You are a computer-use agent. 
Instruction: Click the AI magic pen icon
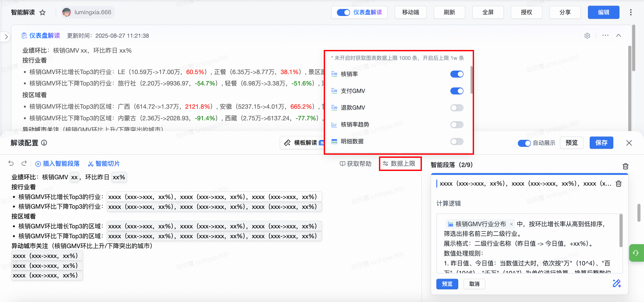pyautogui.click(x=616, y=284)
